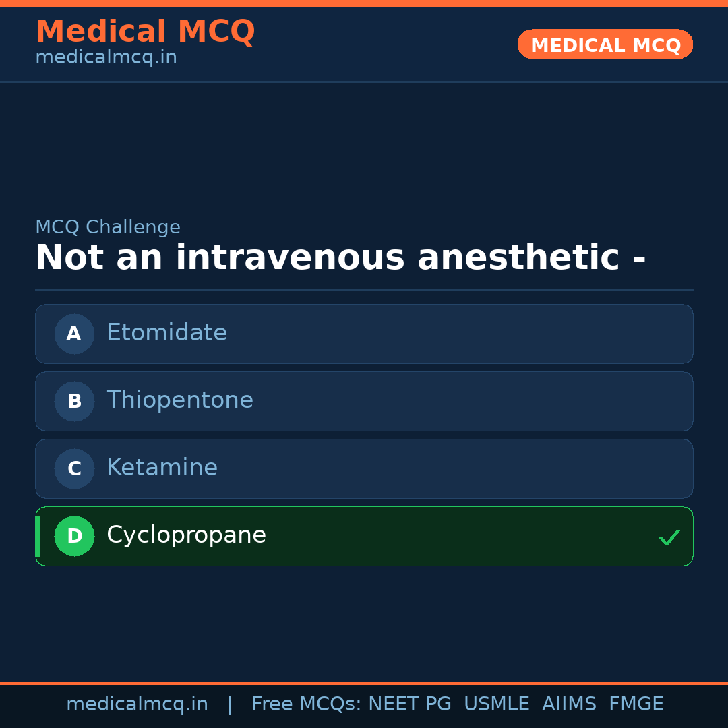
Task: Select AIIMS in the footer
Action: 569,704
